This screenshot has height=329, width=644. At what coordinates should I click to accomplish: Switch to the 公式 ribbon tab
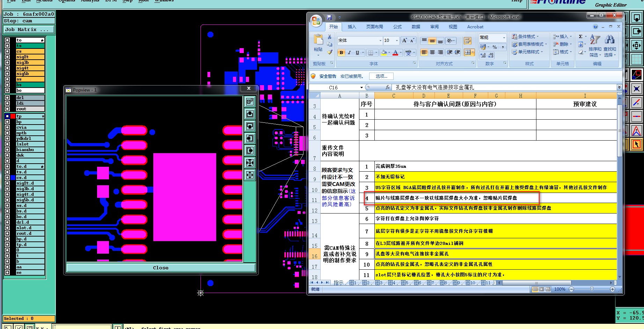click(397, 27)
